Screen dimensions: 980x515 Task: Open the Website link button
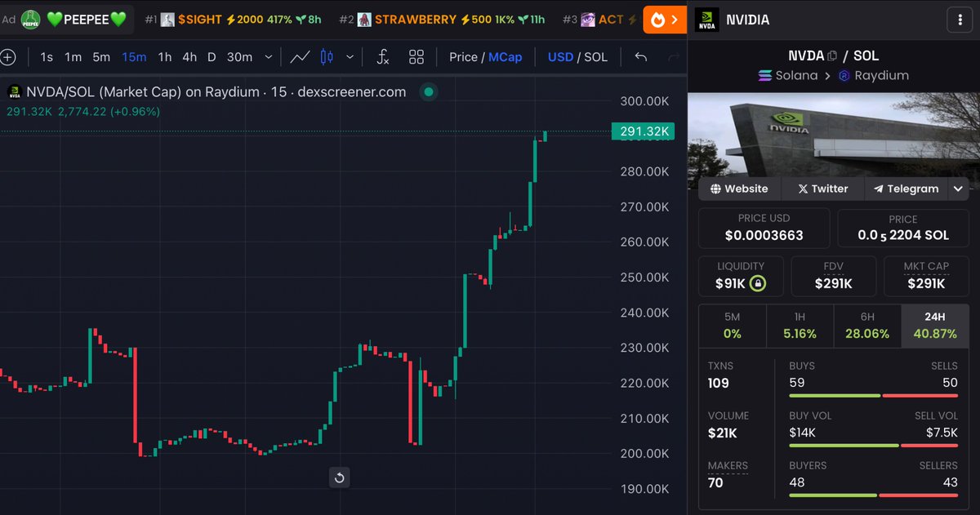click(x=739, y=189)
